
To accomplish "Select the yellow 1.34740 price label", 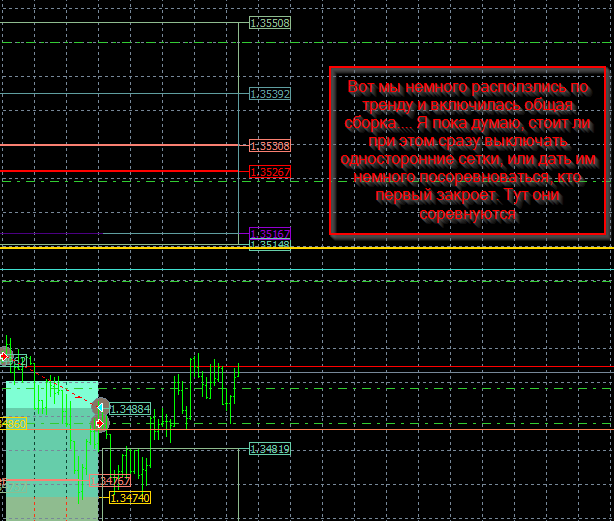I will coord(130,498).
